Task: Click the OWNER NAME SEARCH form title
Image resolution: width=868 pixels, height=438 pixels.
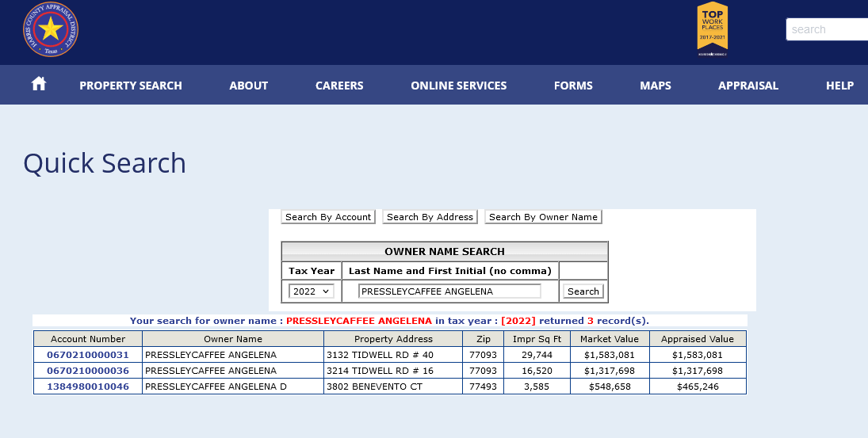Action: click(x=445, y=252)
